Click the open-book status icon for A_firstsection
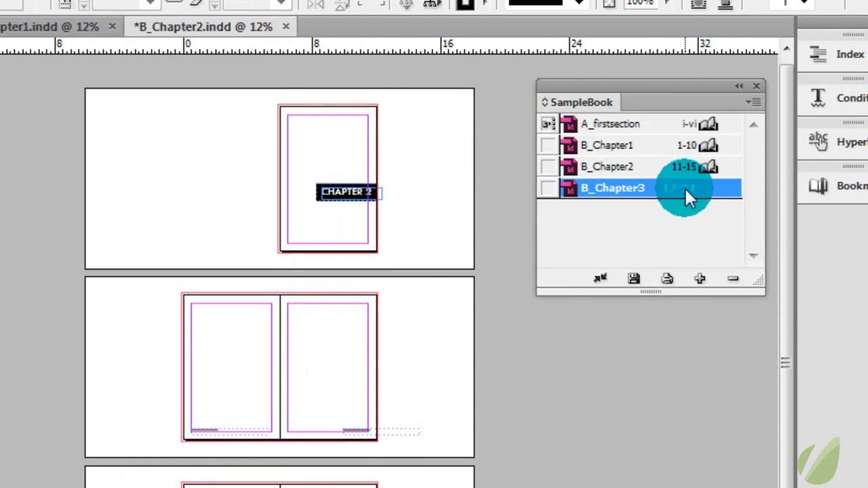Image resolution: width=868 pixels, height=488 pixels. coord(708,124)
